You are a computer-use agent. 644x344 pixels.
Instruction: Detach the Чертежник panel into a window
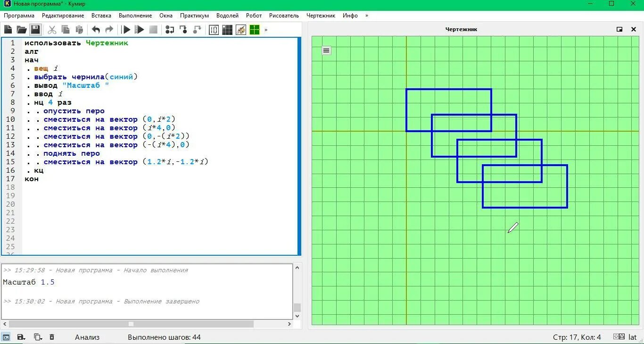pos(619,29)
